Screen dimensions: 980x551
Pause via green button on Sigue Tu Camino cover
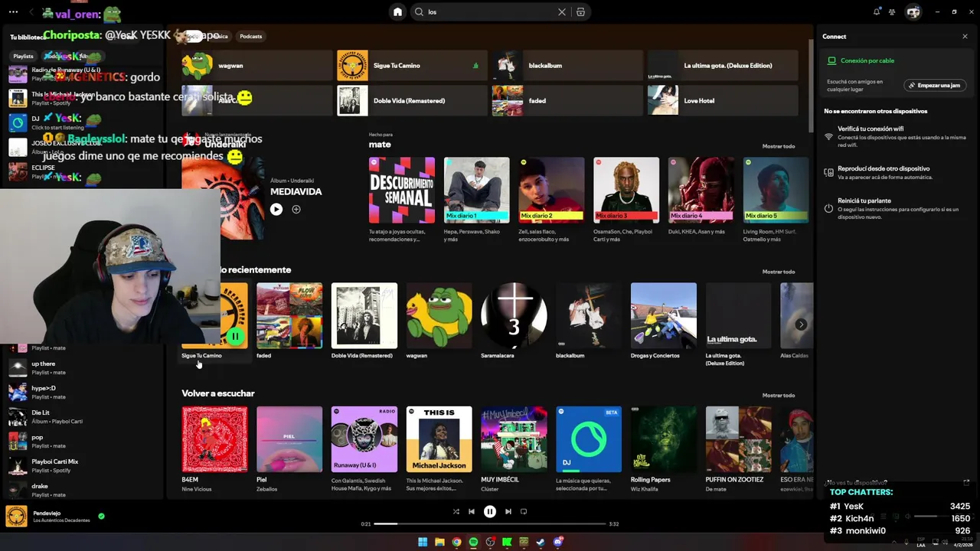click(x=235, y=336)
